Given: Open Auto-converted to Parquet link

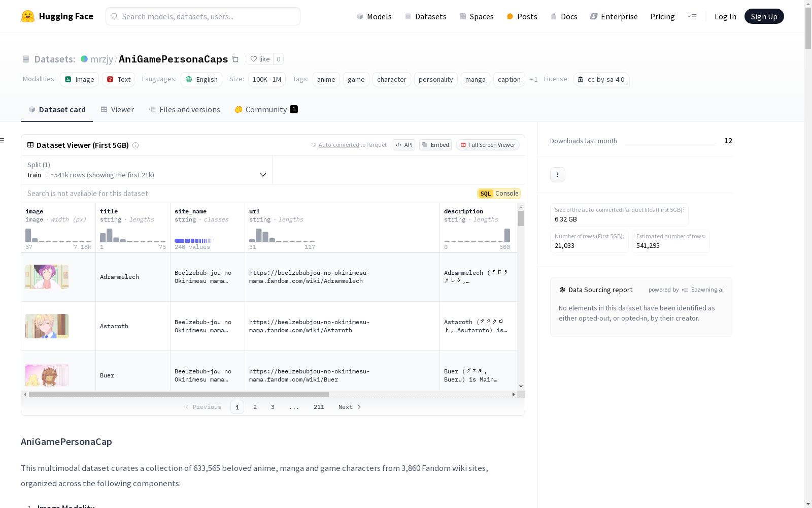Looking at the screenshot, I should click(339, 145).
